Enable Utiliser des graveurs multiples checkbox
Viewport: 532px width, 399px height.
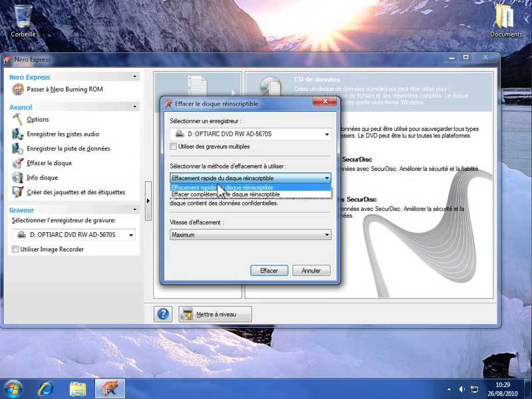[174, 146]
